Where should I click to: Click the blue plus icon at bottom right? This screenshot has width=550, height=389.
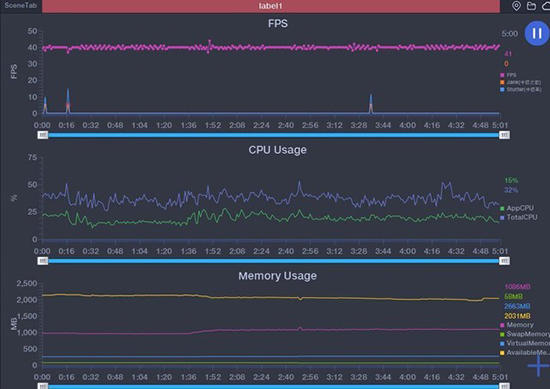pyautogui.click(x=538, y=365)
